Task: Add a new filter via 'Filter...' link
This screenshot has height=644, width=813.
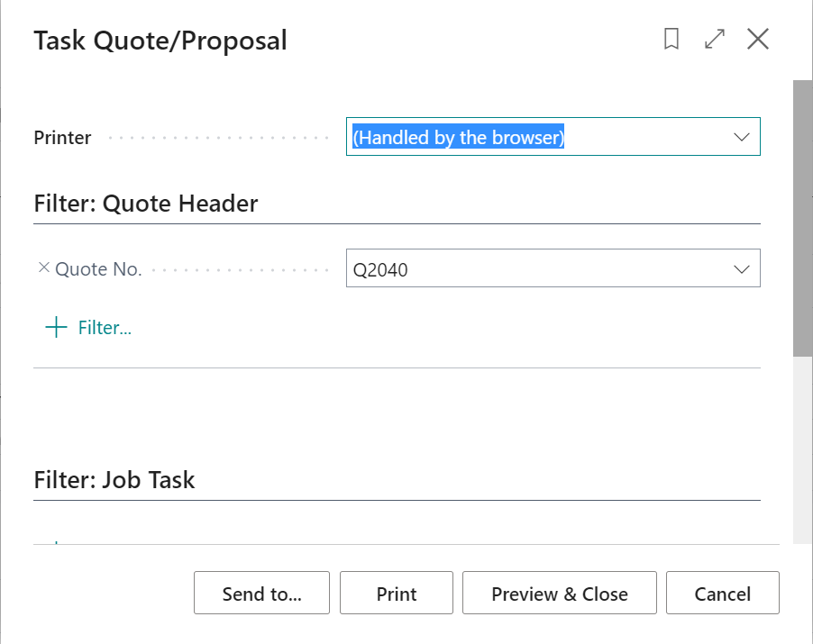Action: pyautogui.click(x=105, y=328)
